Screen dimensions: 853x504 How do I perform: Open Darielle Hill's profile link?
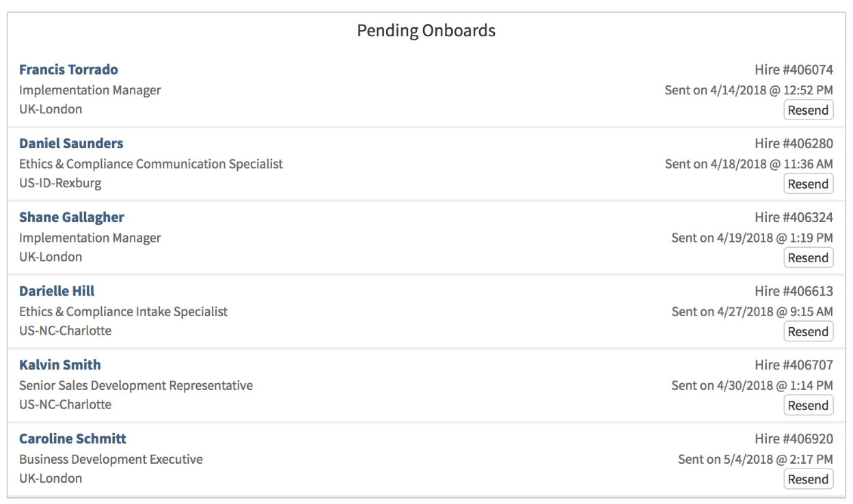click(x=56, y=290)
